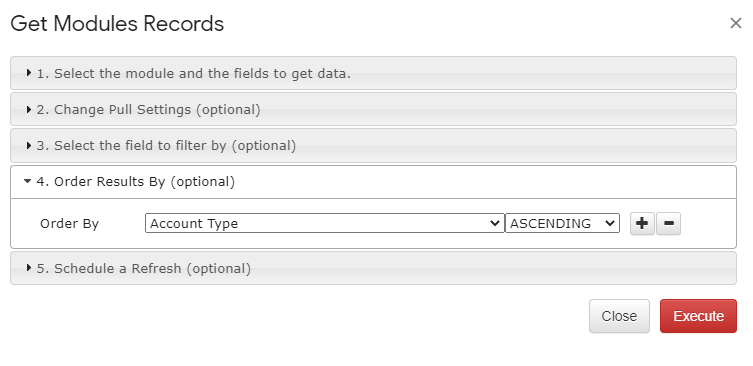Screen dimensions: 753x366
Task: Click the triangle next to Change Pull Settings
Action: tap(29, 109)
